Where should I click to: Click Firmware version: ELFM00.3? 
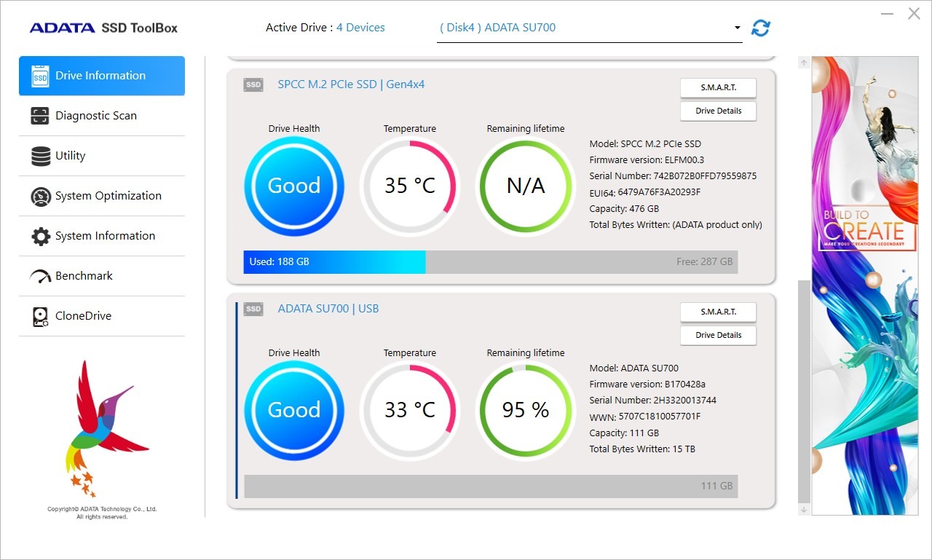(647, 160)
